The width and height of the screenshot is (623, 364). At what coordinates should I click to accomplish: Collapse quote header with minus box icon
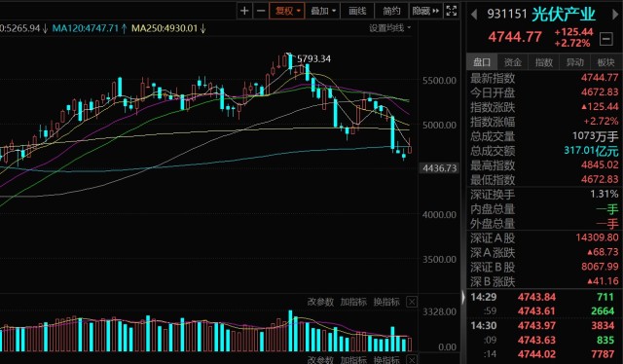(x=605, y=39)
